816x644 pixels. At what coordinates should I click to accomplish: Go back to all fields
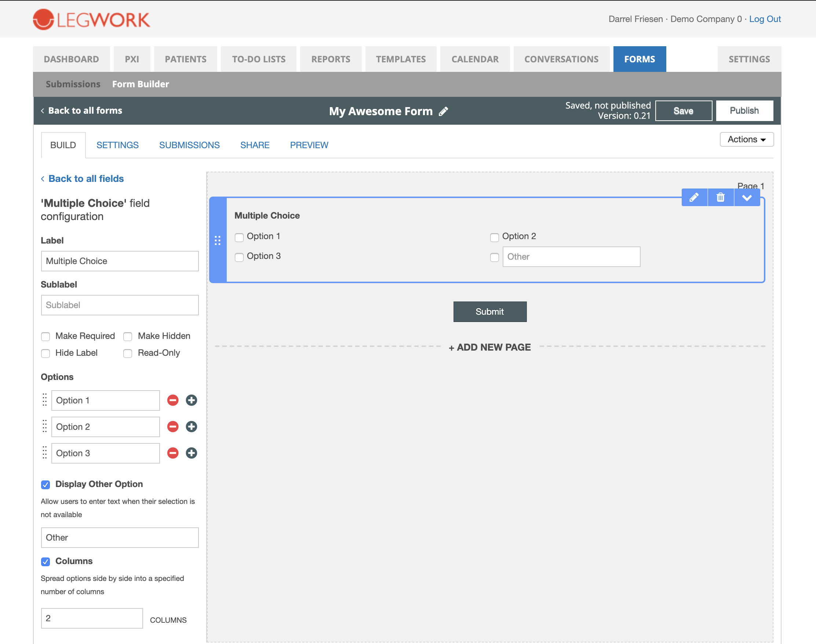(x=82, y=178)
